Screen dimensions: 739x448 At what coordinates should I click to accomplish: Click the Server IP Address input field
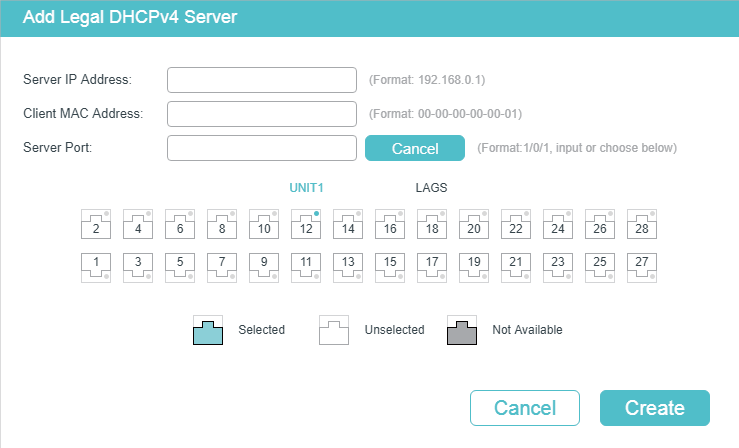tap(262, 80)
